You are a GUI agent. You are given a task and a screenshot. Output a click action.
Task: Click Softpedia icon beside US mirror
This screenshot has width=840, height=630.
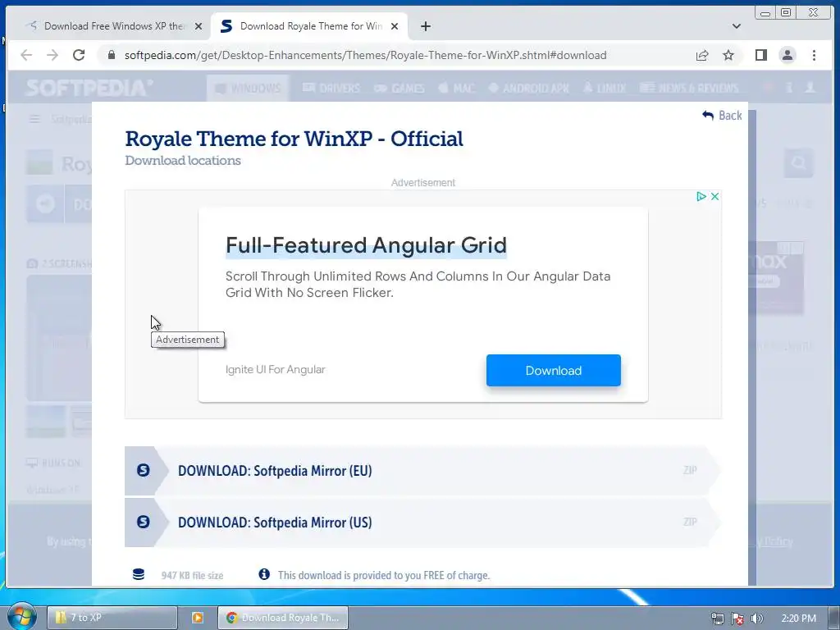click(143, 522)
